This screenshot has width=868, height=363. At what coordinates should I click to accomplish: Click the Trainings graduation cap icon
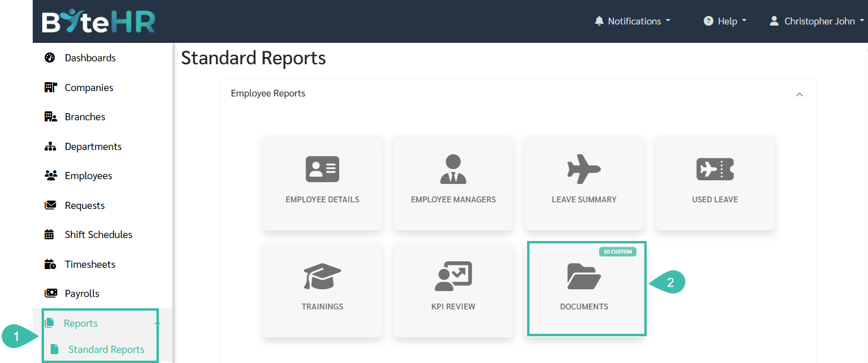[x=322, y=277]
